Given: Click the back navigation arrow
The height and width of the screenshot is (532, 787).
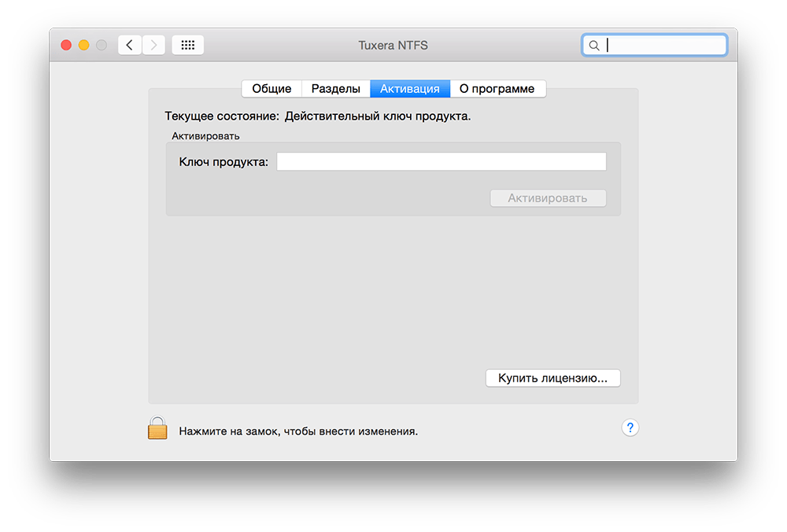Looking at the screenshot, I should [x=130, y=45].
